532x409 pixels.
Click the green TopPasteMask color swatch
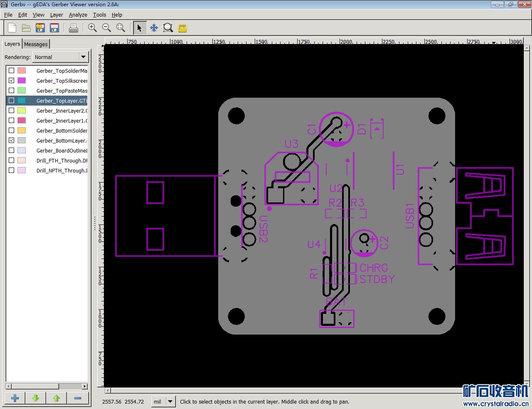(x=22, y=91)
